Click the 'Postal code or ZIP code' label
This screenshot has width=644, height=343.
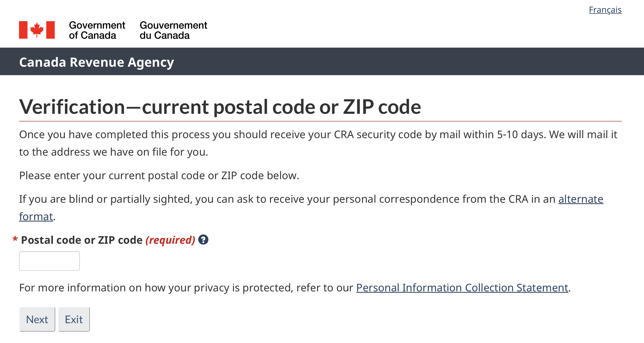pyautogui.click(x=82, y=240)
